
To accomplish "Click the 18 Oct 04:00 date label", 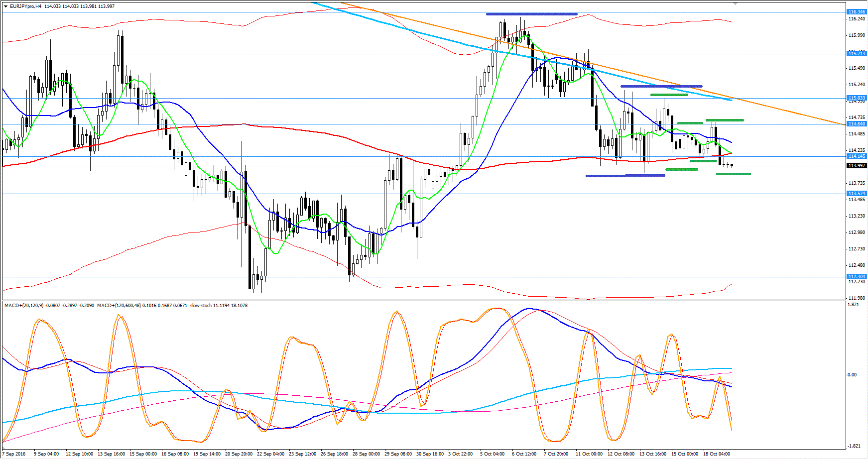I will [x=716, y=454].
